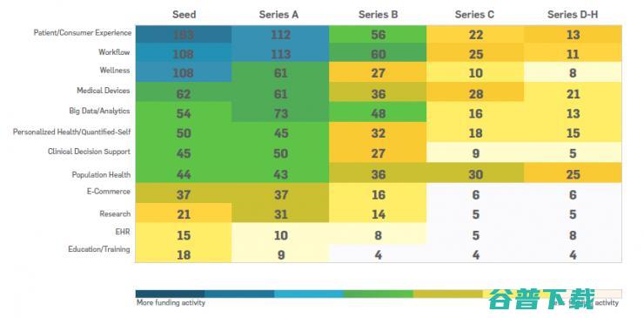Screen dimensions: 644x318
Task: Select the Series A column header
Action: pyautogui.click(x=278, y=15)
